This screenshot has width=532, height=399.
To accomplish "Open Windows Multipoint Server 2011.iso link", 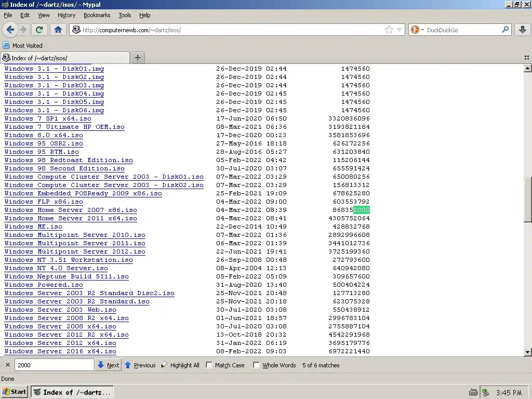I will (75, 243).
